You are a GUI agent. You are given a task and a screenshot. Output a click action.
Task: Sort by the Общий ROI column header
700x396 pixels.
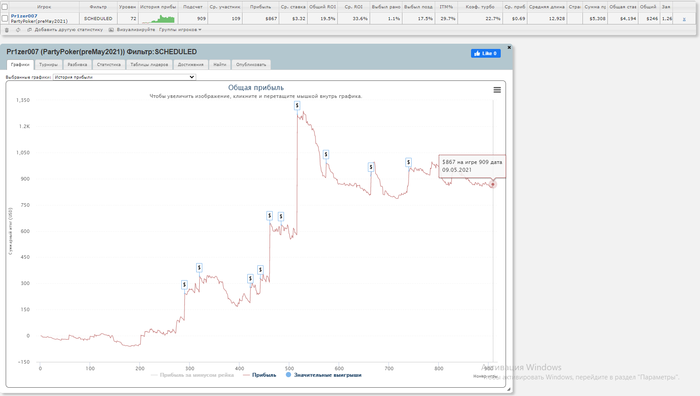tap(322, 7)
